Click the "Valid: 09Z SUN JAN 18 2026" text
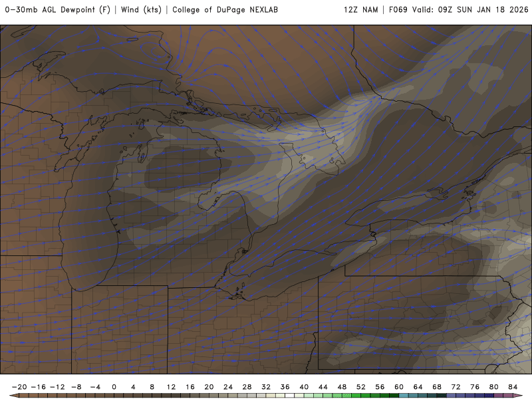532x399 pixels. (470, 10)
